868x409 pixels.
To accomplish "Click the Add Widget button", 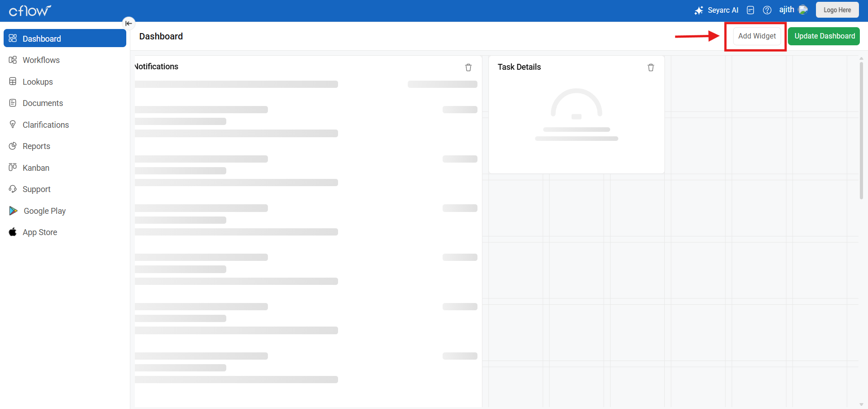I will pyautogui.click(x=757, y=36).
